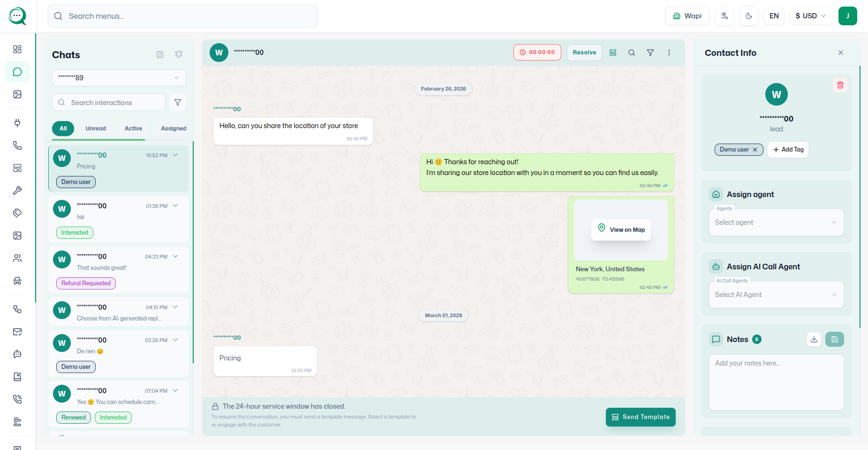Toggle dark mode moon icon
868x450 pixels.
(x=749, y=16)
